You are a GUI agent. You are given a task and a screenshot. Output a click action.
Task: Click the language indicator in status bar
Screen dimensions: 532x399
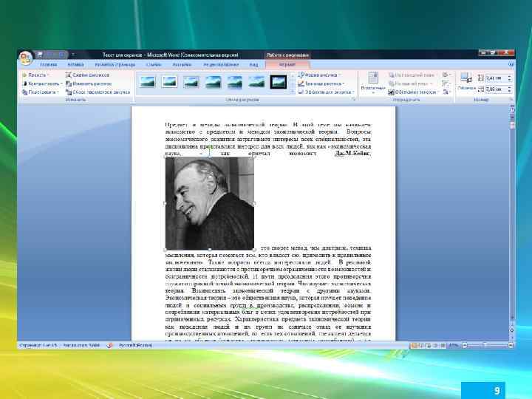click(x=135, y=345)
